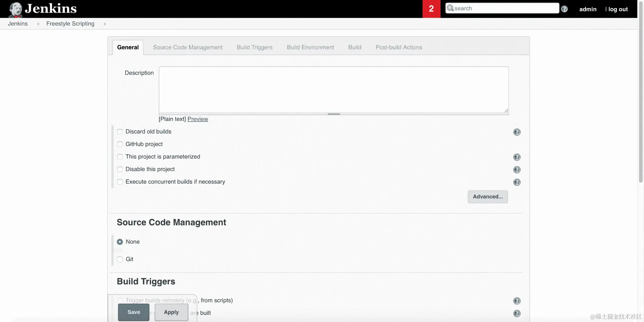The height and width of the screenshot is (322, 644).
Task: Open the Advanced... options button
Action: tap(488, 197)
